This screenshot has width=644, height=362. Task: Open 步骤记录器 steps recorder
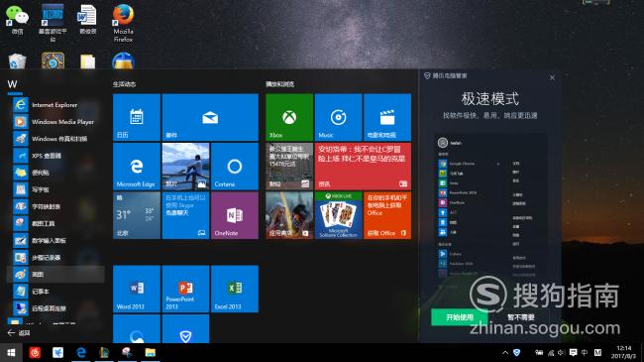click(55, 258)
